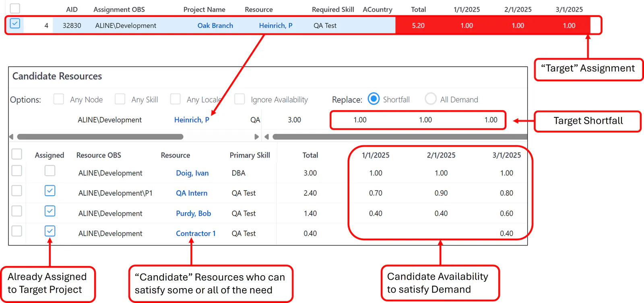
Task: Open the Purdy, Bob resource link
Action: coord(194,213)
